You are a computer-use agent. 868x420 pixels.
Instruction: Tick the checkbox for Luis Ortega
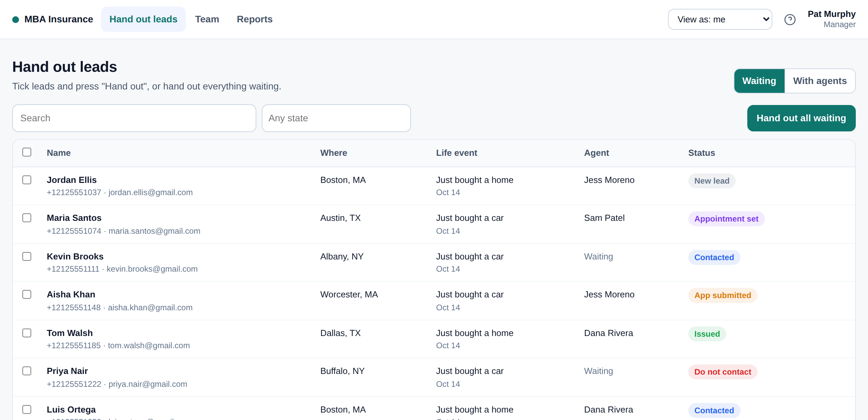(x=27, y=409)
